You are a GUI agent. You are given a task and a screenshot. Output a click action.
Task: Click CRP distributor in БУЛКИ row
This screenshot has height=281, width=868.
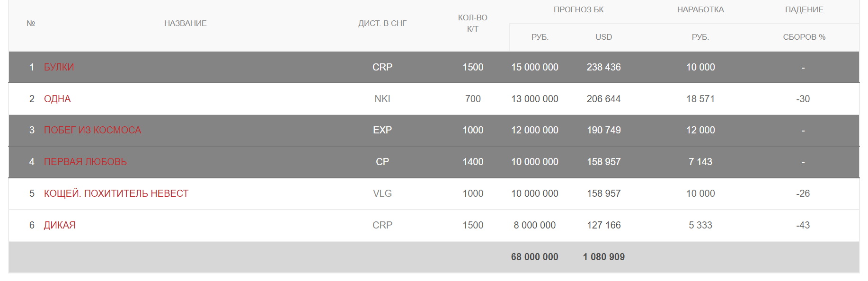(382, 67)
